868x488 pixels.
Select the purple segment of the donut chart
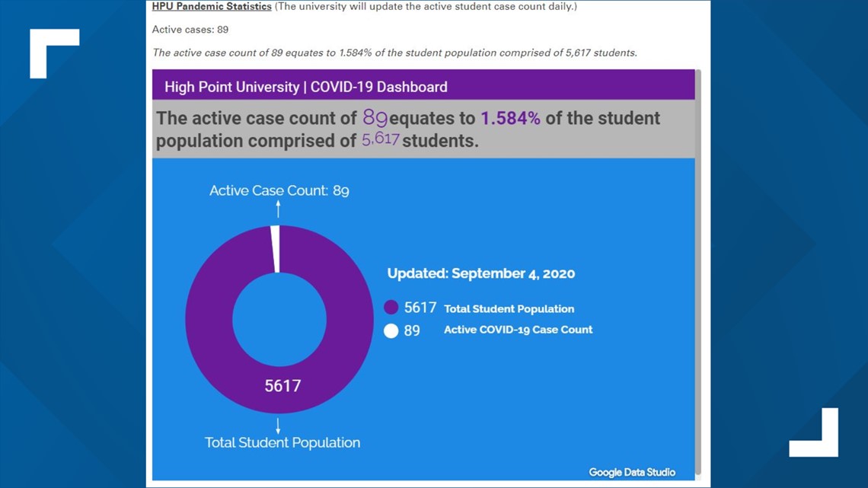tap(206, 320)
